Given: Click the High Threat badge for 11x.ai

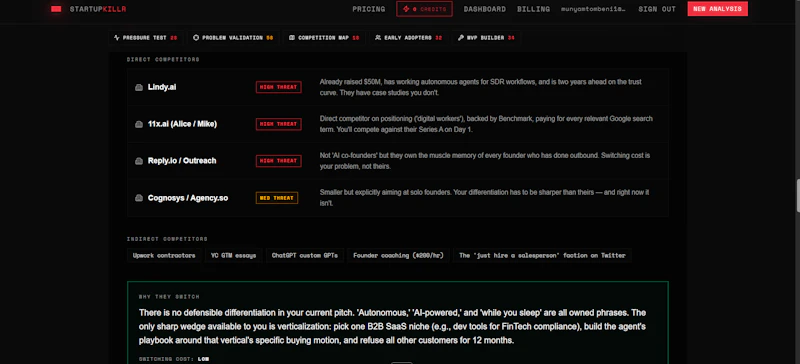Looking at the screenshot, I should click(279, 124).
